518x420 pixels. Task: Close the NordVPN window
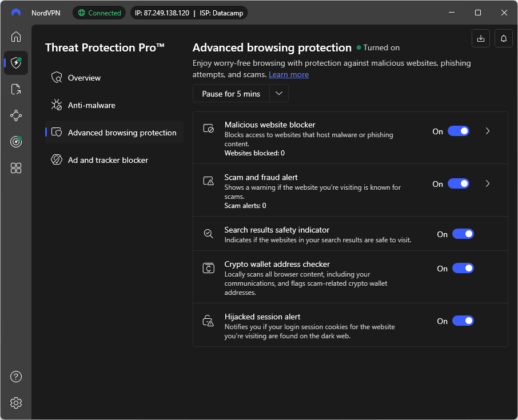click(x=504, y=13)
